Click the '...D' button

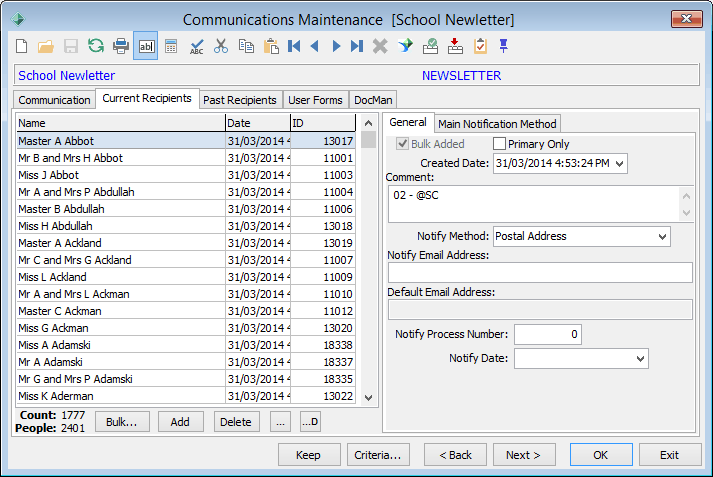point(310,422)
